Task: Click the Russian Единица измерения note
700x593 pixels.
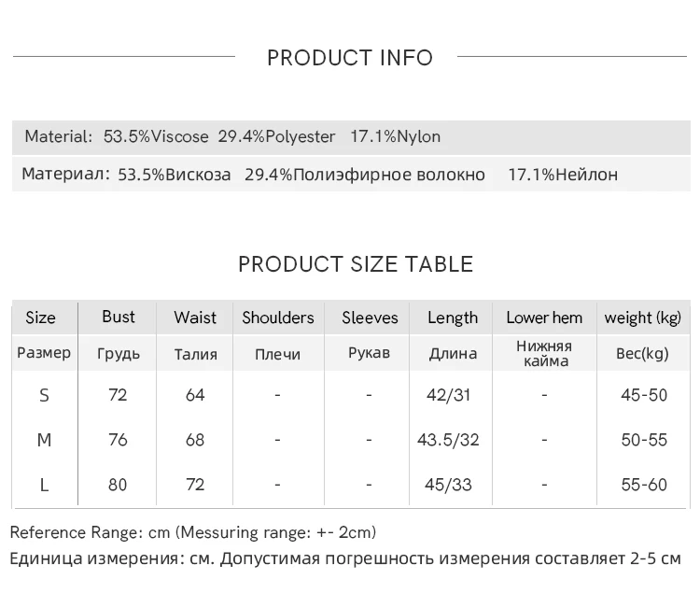Action: pyautogui.click(x=345, y=559)
